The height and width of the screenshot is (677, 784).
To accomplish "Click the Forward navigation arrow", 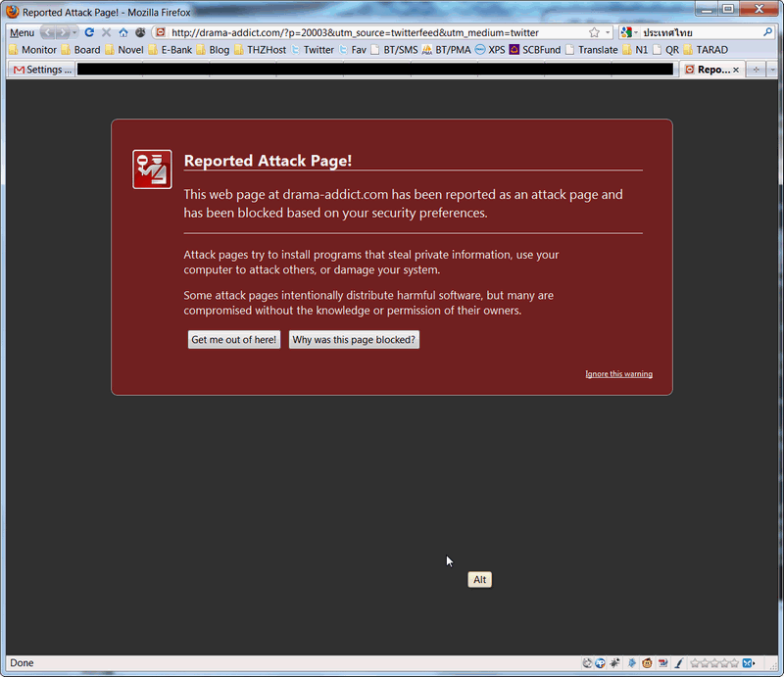I will coord(63,32).
